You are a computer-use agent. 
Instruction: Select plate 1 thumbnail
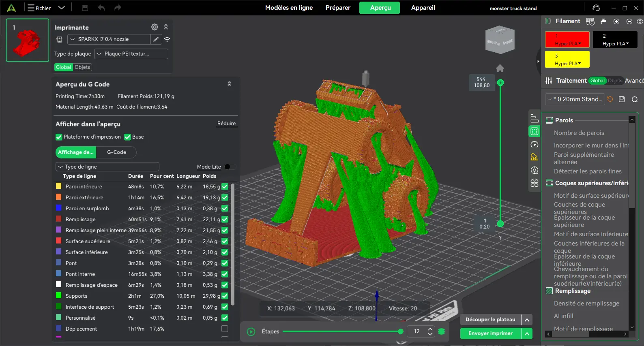(28, 40)
